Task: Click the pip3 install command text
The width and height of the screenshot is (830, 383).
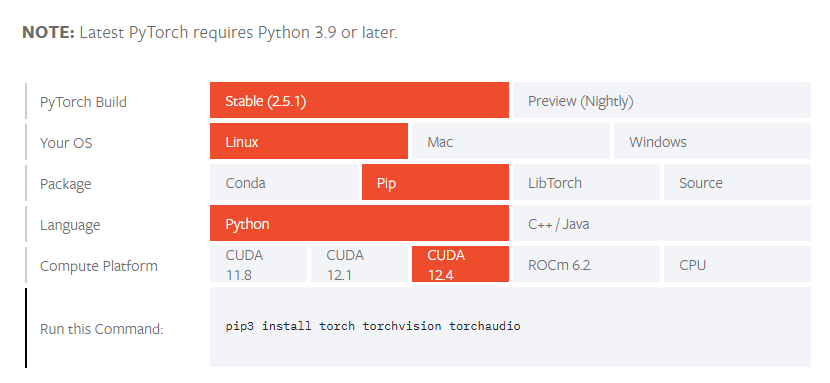Action: [x=373, y=326]
